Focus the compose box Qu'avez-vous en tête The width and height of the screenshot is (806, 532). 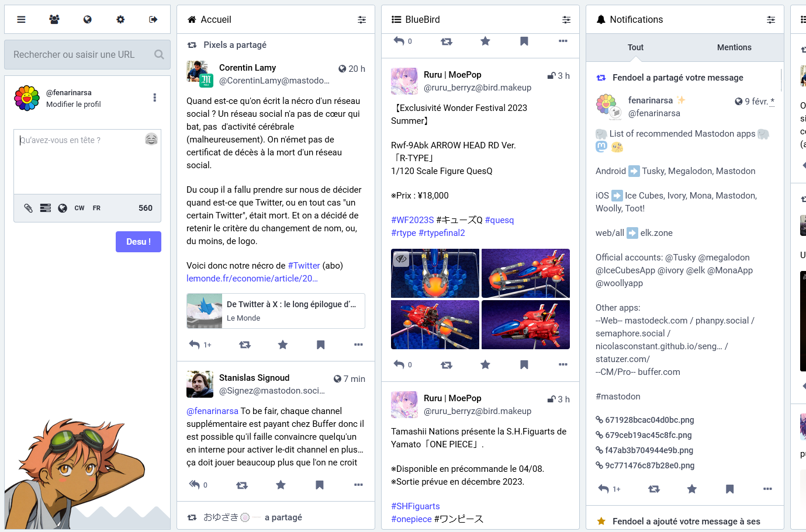(x=87, y=162)
